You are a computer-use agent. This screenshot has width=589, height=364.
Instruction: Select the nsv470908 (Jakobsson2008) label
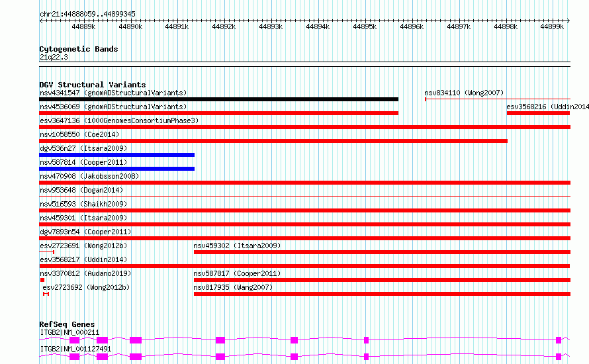click(x=89, y=176)
